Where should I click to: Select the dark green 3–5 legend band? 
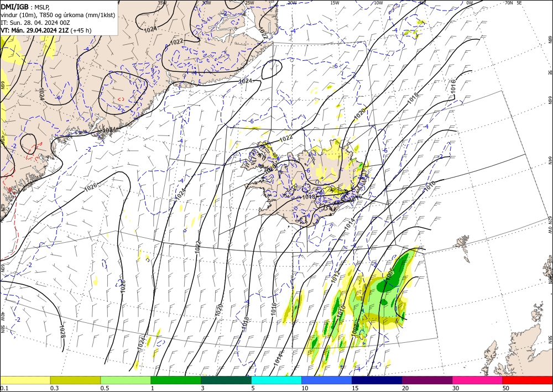tap(226, 380)
